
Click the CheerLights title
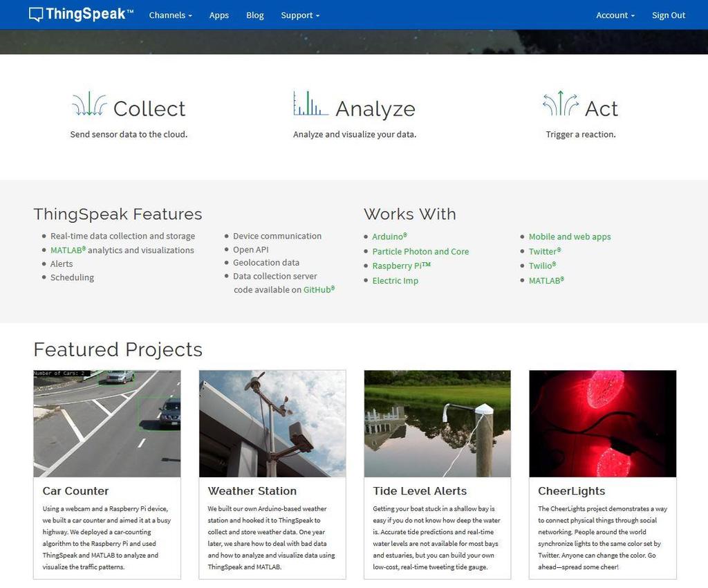[571, 491]
